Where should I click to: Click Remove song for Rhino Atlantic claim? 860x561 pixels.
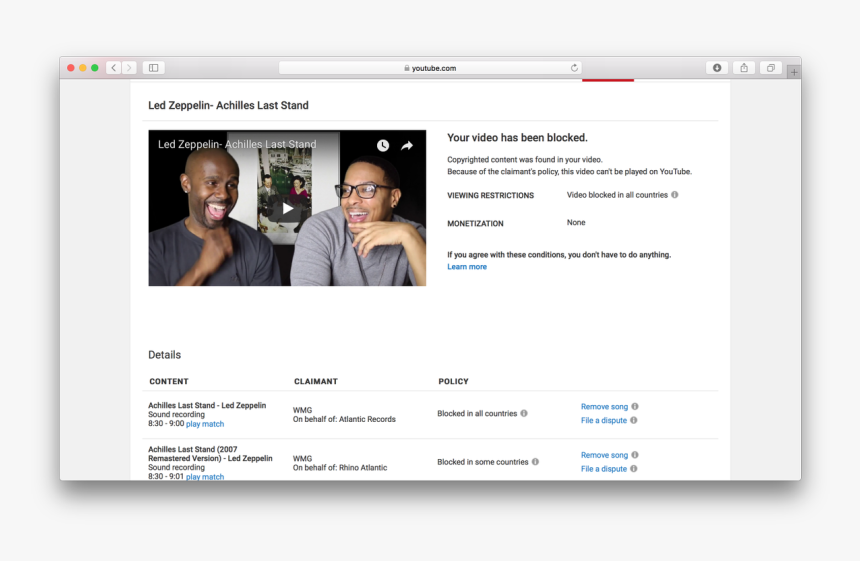point(604,455)
